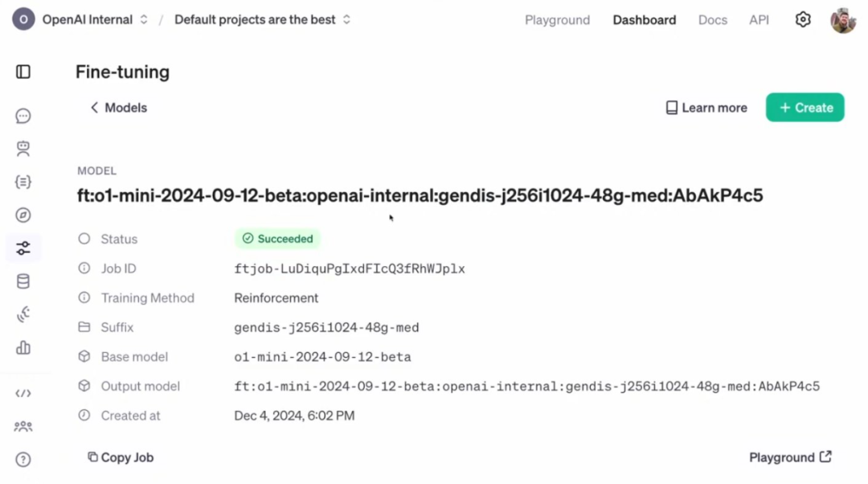Open the Docs tab

(x=712, y=20)
